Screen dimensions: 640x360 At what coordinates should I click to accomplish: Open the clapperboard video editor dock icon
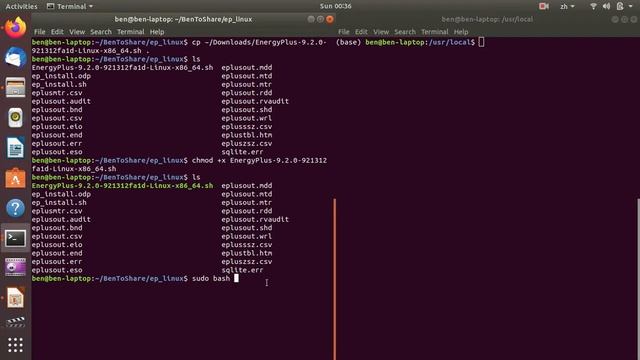16,322
